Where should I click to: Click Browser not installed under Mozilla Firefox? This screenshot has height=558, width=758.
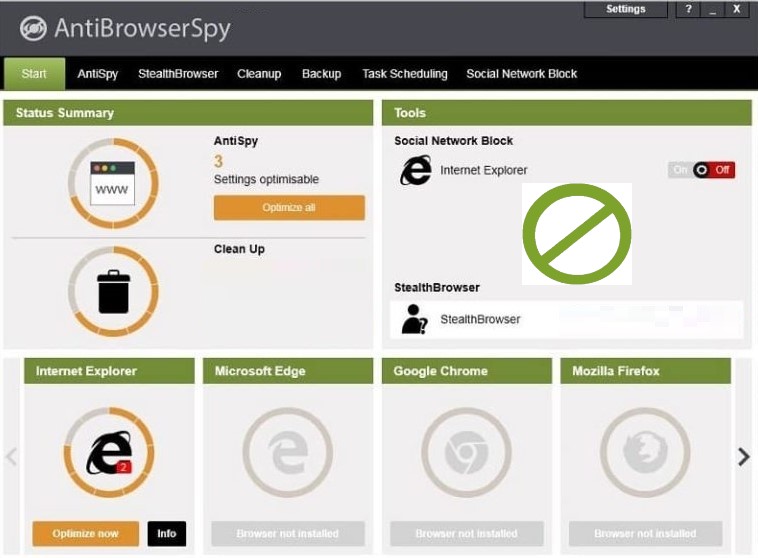pyautogui.click(x=645, y=534)
